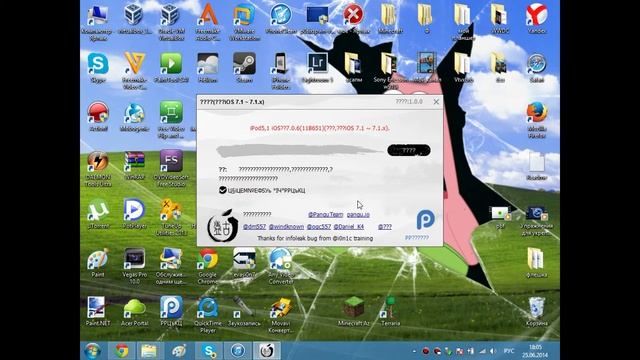This screenshot has width=640, height=360.
Task: Open the @PanguTeam link
Action: pos(325,214)
